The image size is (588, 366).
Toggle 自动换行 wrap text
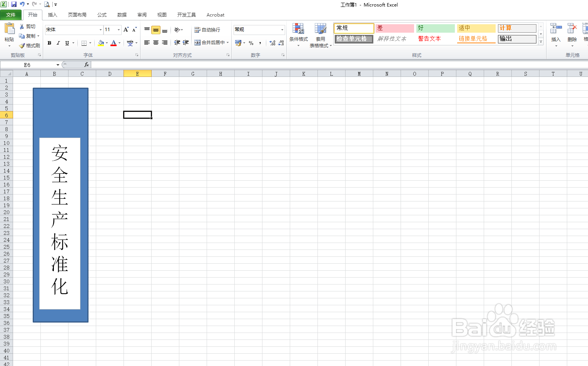point(207,30)
